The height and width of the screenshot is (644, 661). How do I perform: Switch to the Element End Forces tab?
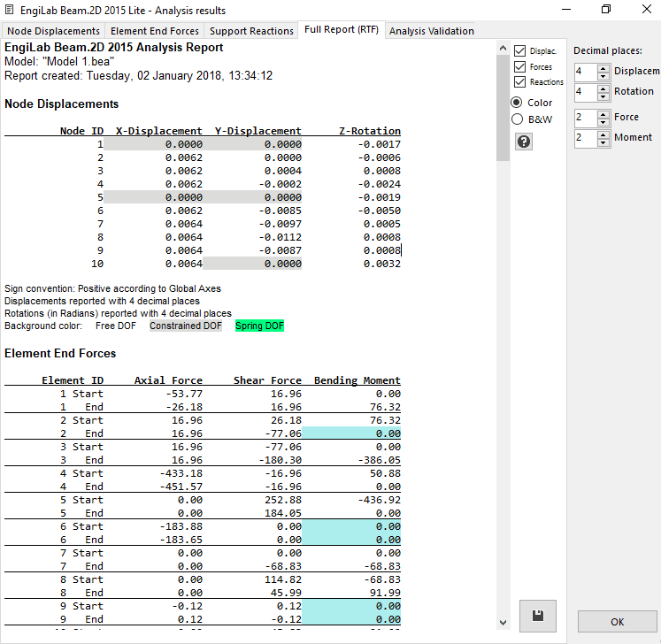click(155, 31)
